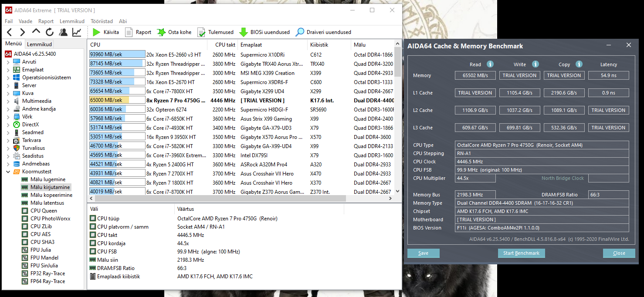Select CPU AES benchmark
Viewport: 644px width, 297px height.
pos(40,234)
